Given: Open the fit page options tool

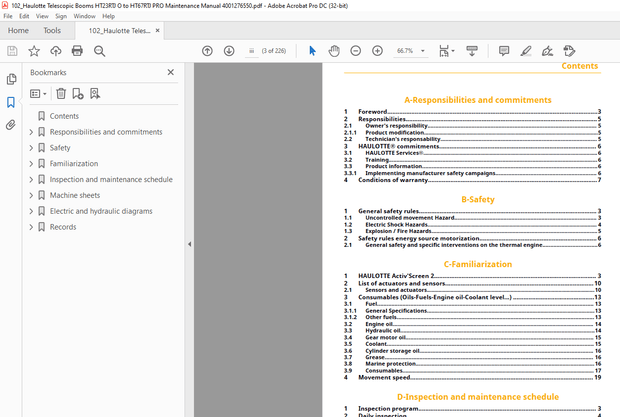Looking at the screenshot, I should [446, 51].
